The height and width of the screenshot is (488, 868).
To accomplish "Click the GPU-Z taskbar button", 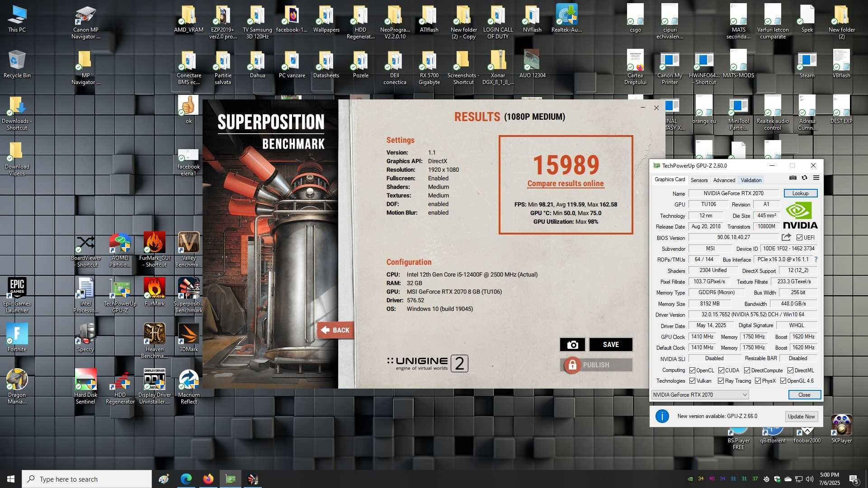I will (x=230, y=479).
